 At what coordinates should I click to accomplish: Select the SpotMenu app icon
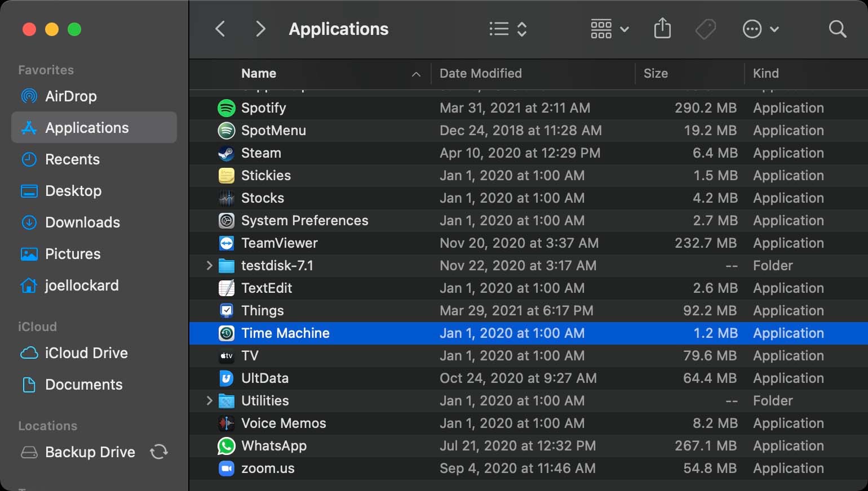(226, 130)
